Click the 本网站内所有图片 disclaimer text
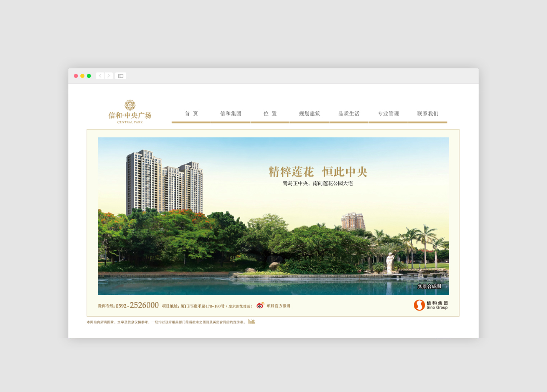 click(166, 322)
